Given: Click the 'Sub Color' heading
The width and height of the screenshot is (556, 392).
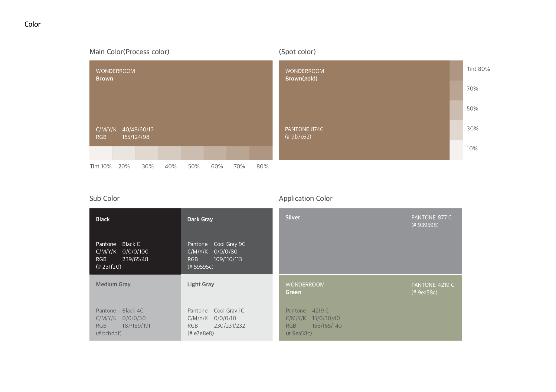Looking at the screenshot, I should click(104, 198).
